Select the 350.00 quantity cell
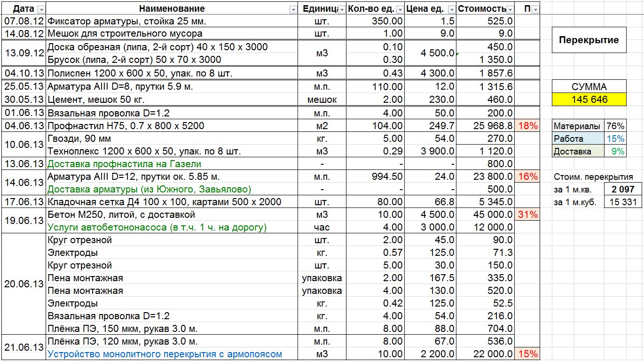 (x=375, y=21)
